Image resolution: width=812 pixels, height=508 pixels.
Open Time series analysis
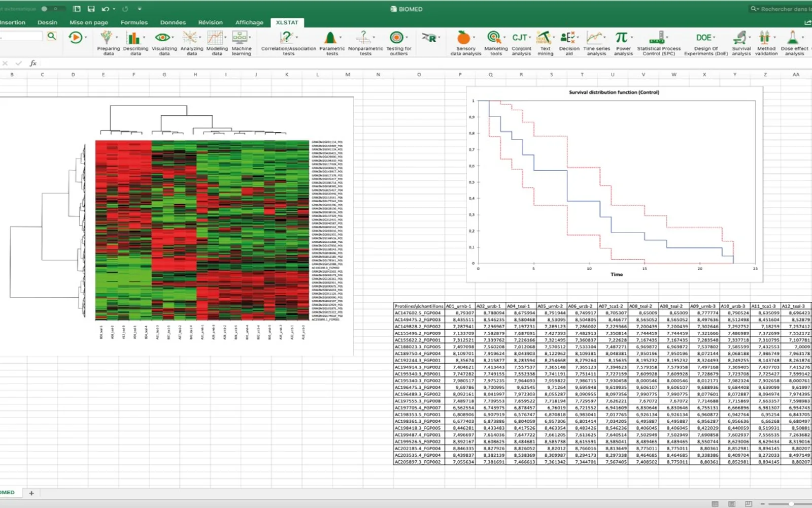coord(596,43)
